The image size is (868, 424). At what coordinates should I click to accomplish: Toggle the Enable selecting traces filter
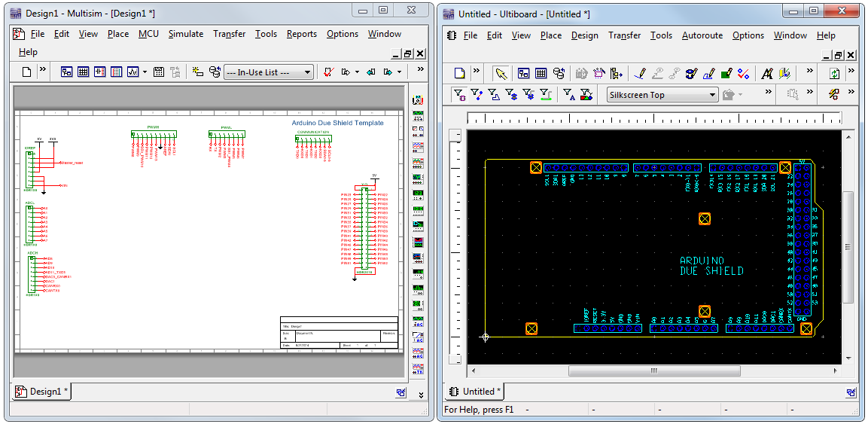coord(477,95)
